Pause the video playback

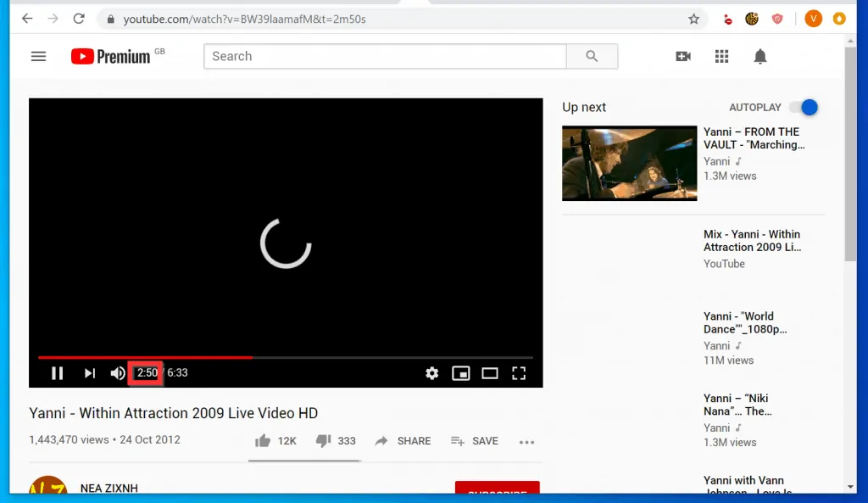pyautogui.click(x=57, y=373)
